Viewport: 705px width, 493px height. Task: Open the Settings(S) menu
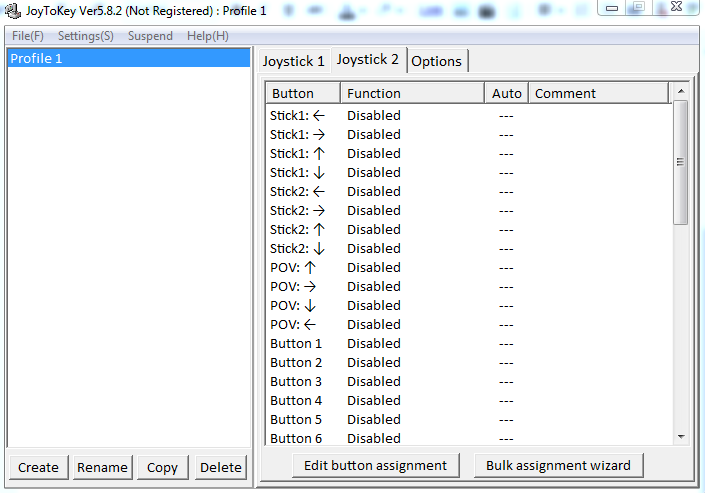coord(86,36)
